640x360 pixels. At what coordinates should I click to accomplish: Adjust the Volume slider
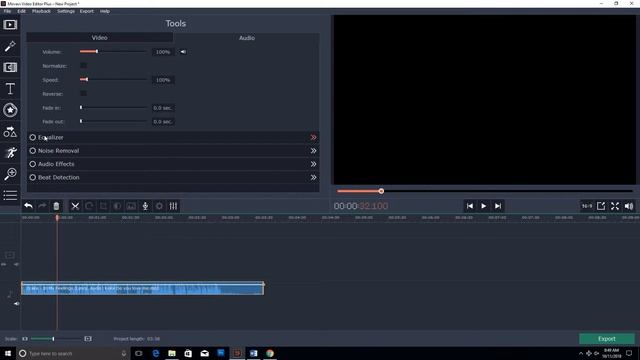[113, 51]
